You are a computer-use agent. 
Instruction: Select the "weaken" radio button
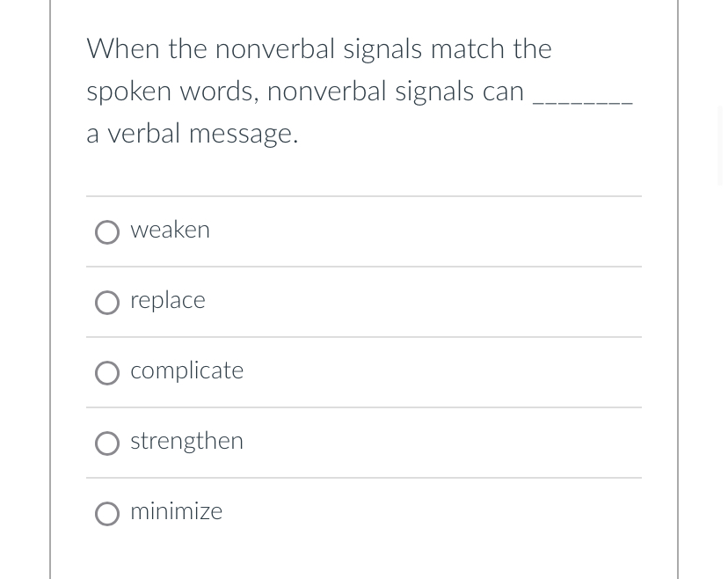pos(107,231)
